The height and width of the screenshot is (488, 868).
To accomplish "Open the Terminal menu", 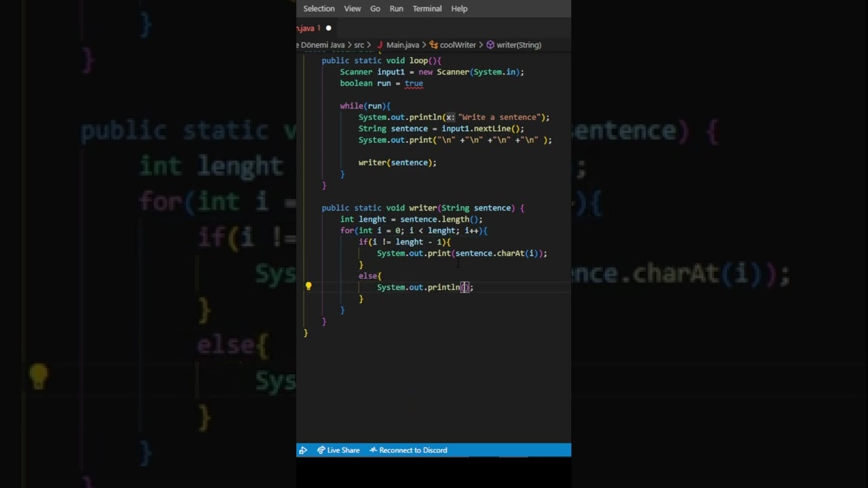I will (x=427, y=9).
